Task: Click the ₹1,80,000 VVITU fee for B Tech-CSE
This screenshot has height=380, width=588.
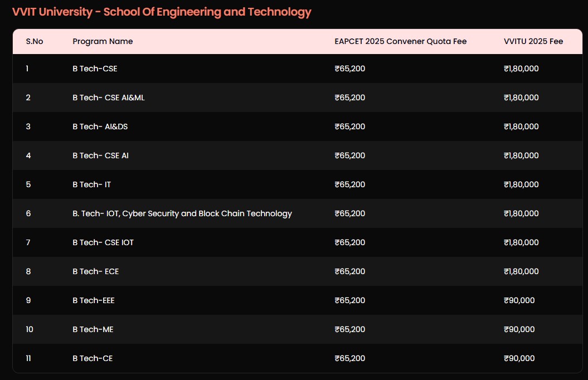Action: coord(521,69)
